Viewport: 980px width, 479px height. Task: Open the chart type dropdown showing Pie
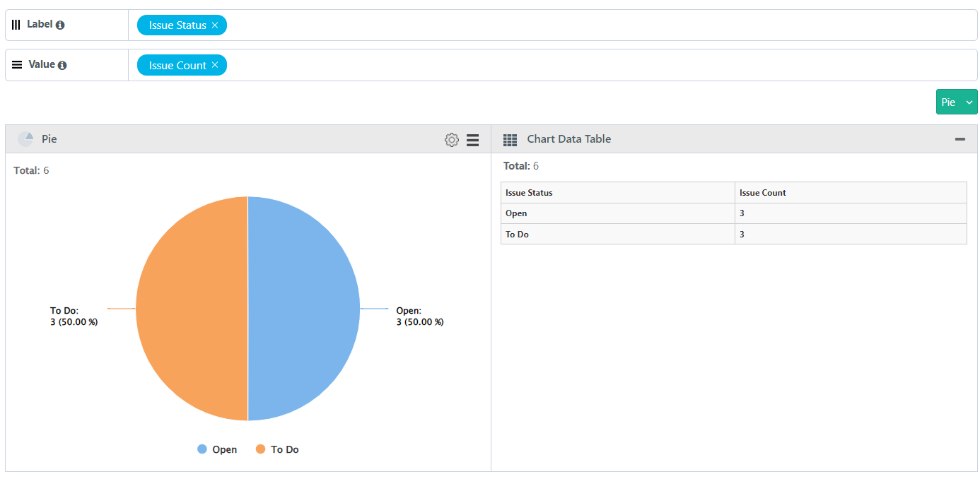tap(957, 102)
